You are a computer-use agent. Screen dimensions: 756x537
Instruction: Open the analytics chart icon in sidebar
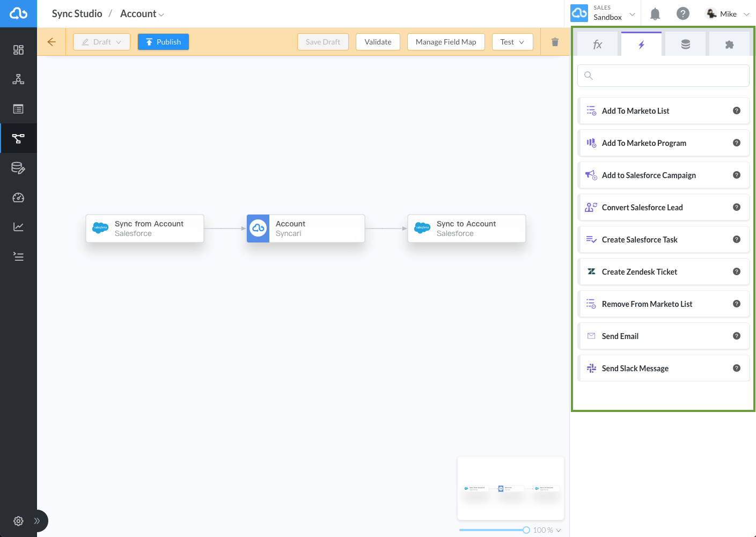click(18, 226)
